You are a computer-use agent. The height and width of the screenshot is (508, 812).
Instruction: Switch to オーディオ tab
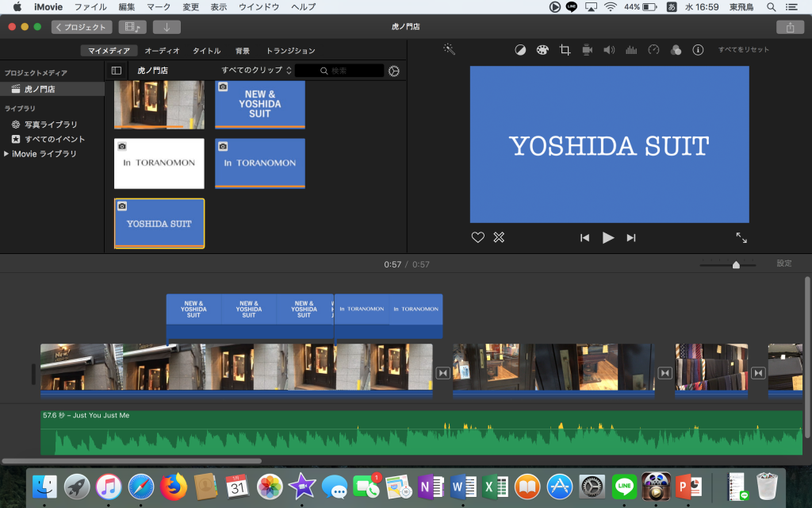point(162,51)
